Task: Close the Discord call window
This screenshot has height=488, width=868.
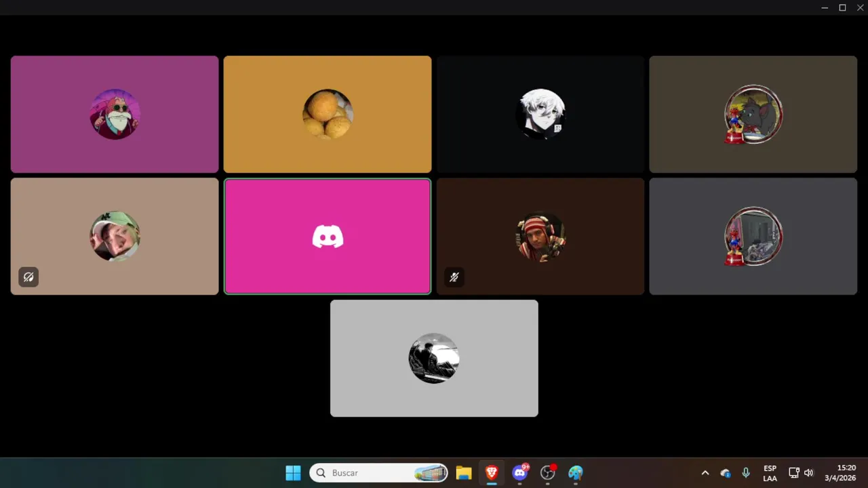Action: (x=860, y=7)
